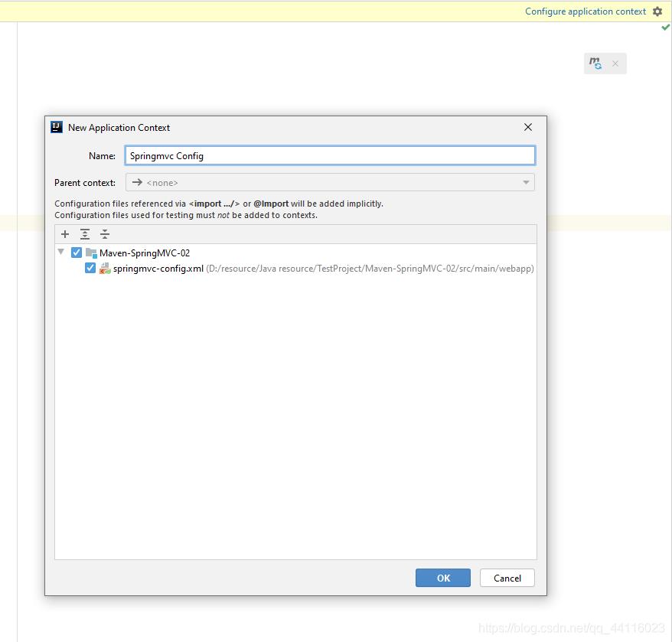Click the springmvc-config.xml Spring file icon
This screenshot has width=672, height=642.
pyautogui.click(x=105, y=269)
